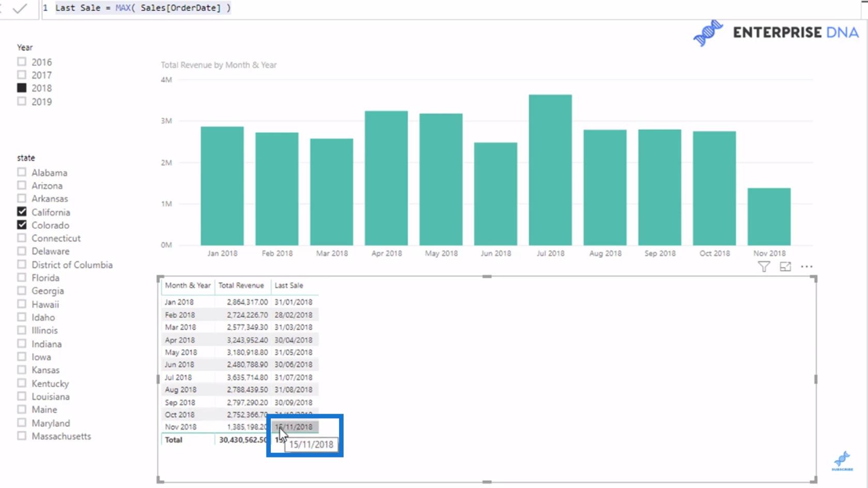868x488 pixels.
Task: Select the Nov 2018 bar in chart
Action: (x=769, y=217)
